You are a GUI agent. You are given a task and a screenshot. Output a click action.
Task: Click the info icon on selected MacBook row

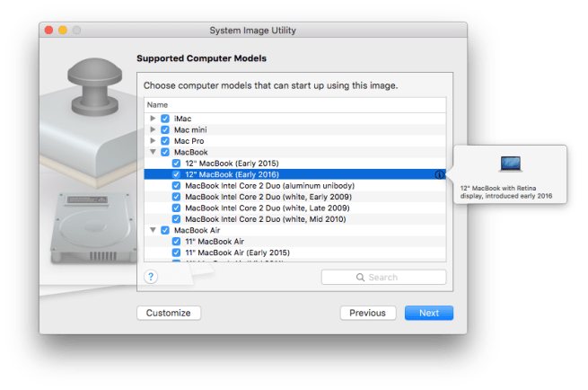click(440, 174)
